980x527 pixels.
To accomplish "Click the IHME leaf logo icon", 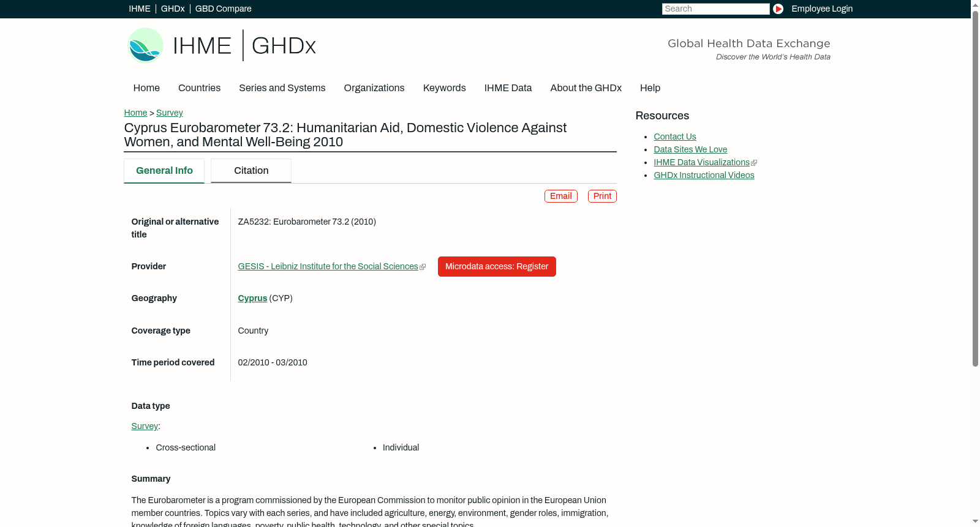I will (x=145, y=45).
